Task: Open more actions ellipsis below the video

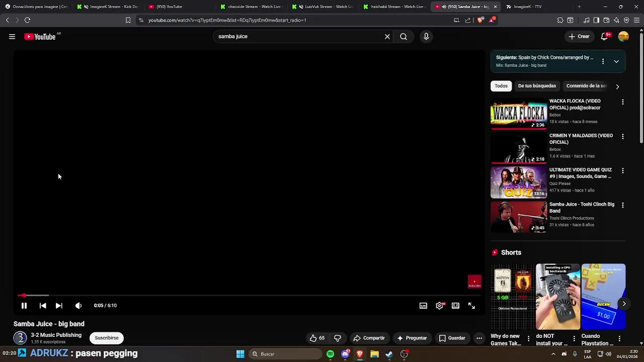Action: click(479, 338)
